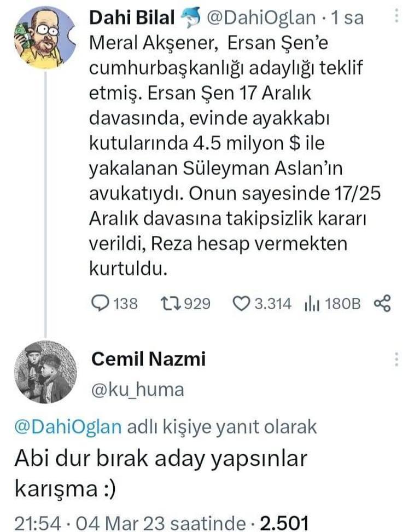Image resolution: width=420 pixels, height=532 pixels.
Task: Open the views analytics bar-chart icon
Action: (311, 303)
